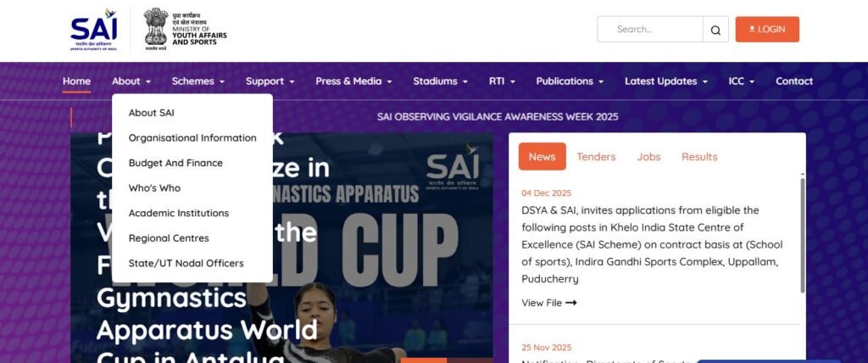Screen dimensions: 868x363
Task: Click inside the Search text field
Action: point(650,30)
